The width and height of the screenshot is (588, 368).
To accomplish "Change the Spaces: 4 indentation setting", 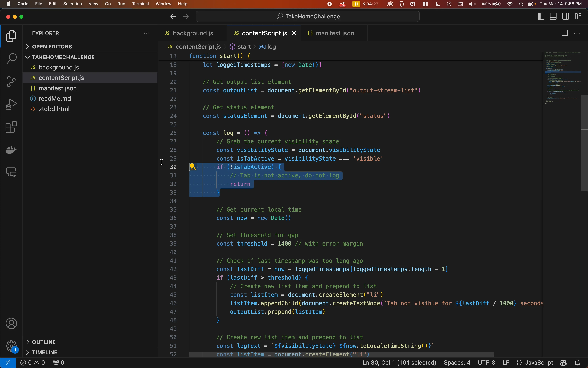I will pos(457,363).
